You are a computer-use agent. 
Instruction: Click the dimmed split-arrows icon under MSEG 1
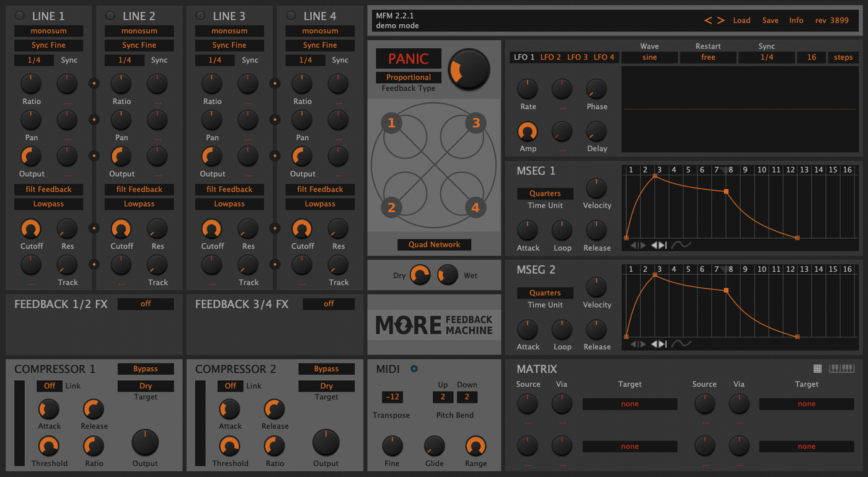pyautogui.click(x=638, y=245)
